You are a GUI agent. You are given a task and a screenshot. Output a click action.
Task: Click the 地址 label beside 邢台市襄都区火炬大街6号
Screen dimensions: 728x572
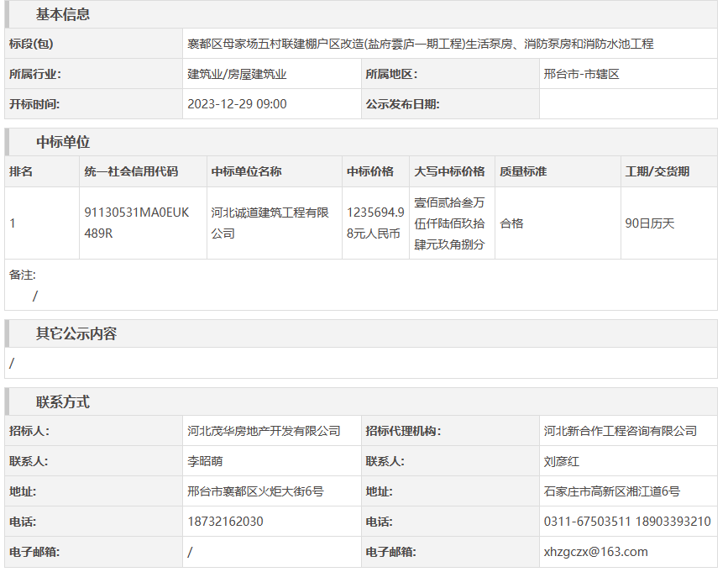click(23, 491)
